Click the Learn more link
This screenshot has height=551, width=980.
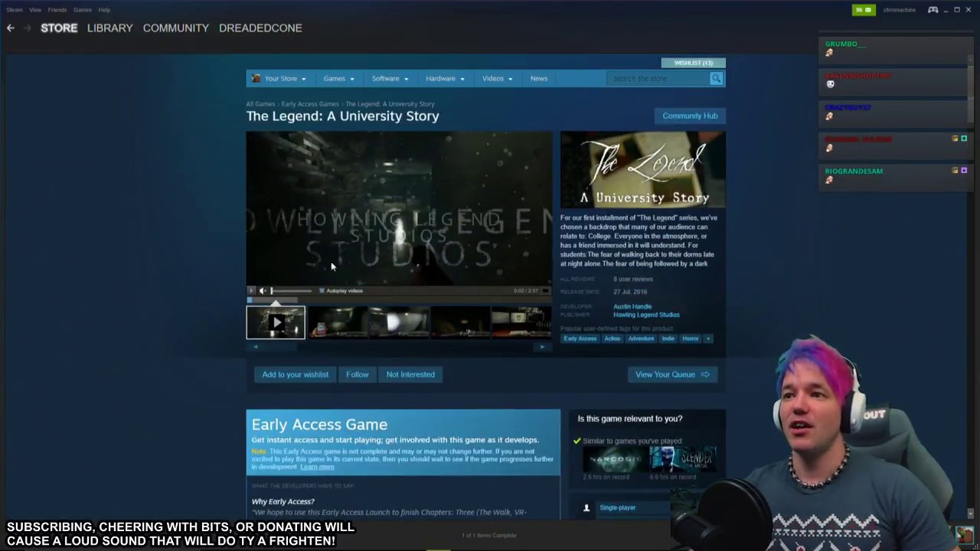coord(317,467)
